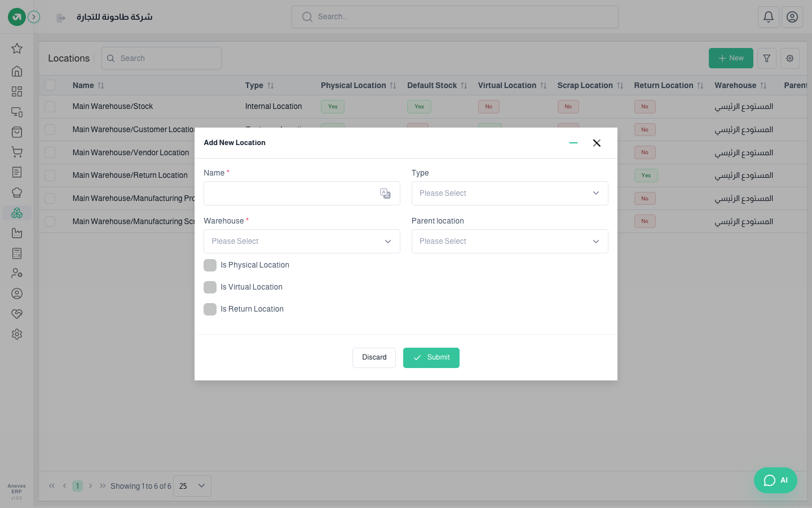Open the favorites star in sidebar
This screenshot has width=812, height=508.
(x=17, y=49)
